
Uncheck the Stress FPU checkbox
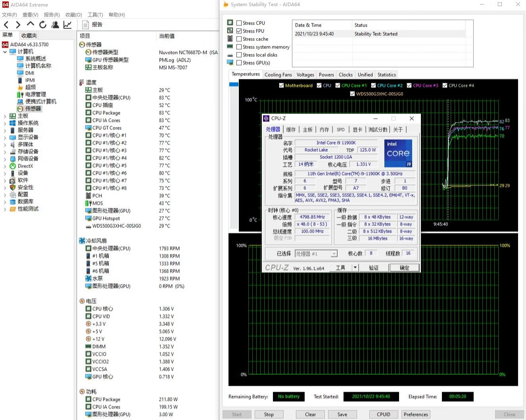click(239, 31)
